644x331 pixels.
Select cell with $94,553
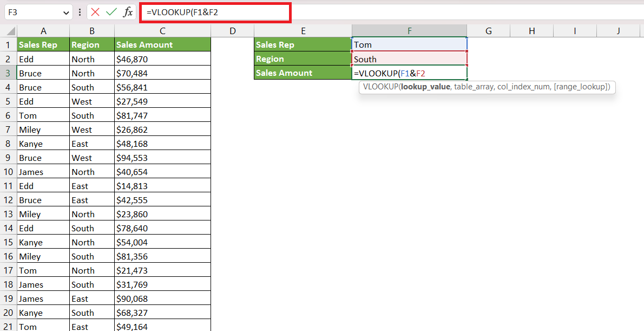163,158
